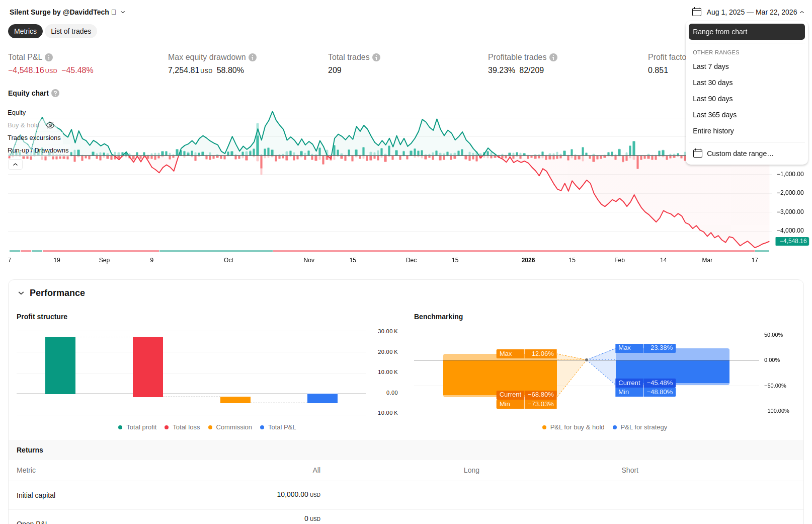Toggle Buy & hold visibility eye

tap(50, 125)
